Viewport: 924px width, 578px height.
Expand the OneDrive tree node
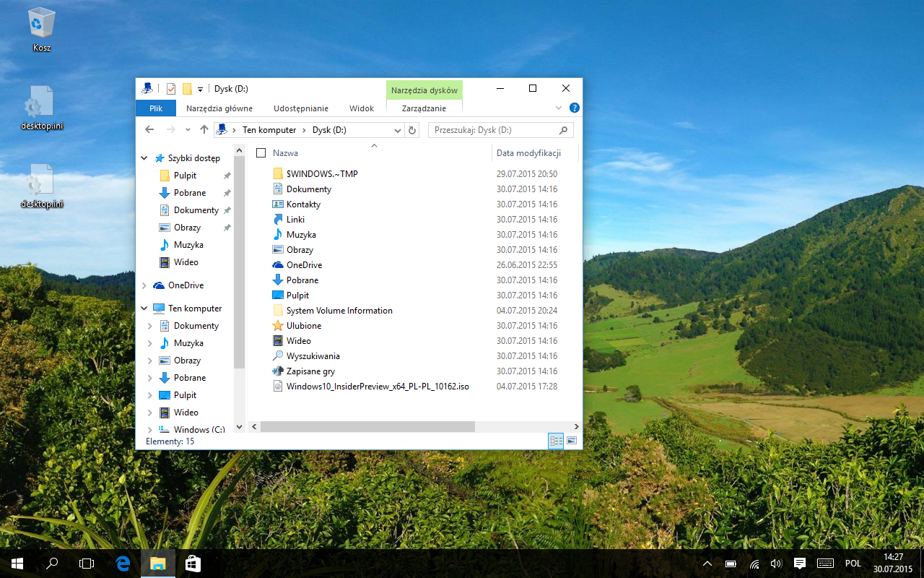click(x=144, y=285)
